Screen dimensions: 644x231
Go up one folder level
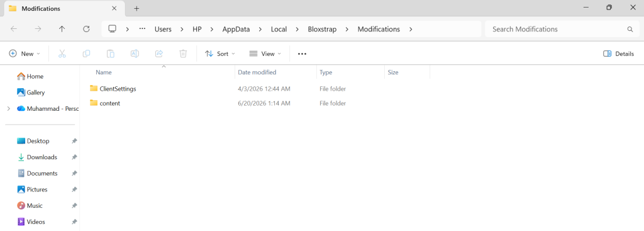pos(62,29)
